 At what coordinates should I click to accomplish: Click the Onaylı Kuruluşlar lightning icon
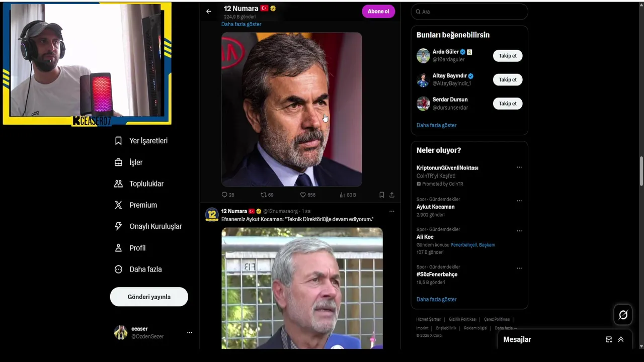coord(118,226)
